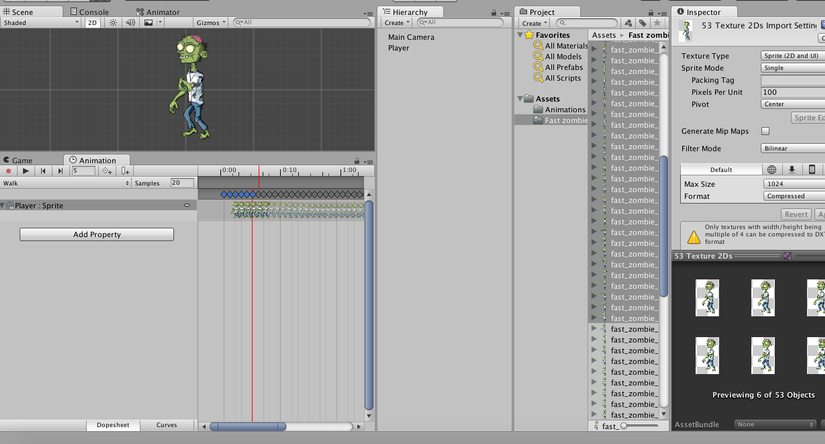Click the sixth blue keyframe diamond

point(253,195)
